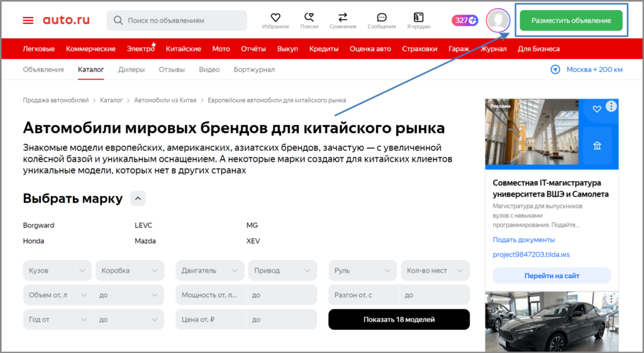Open Я продаю listings icon

coord(418,18)
